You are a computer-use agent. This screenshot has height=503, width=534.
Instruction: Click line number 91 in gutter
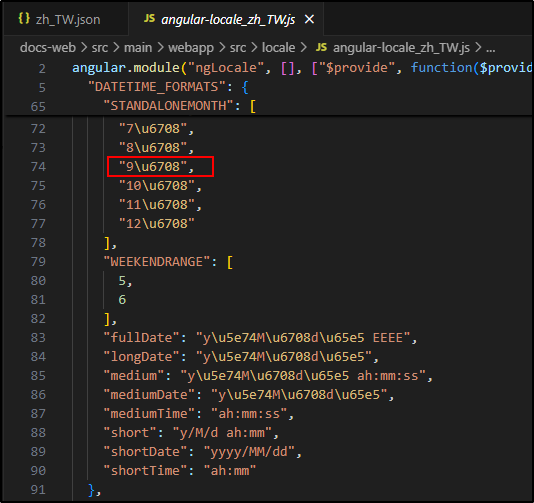pyautogui.click(x=38, y=490)
